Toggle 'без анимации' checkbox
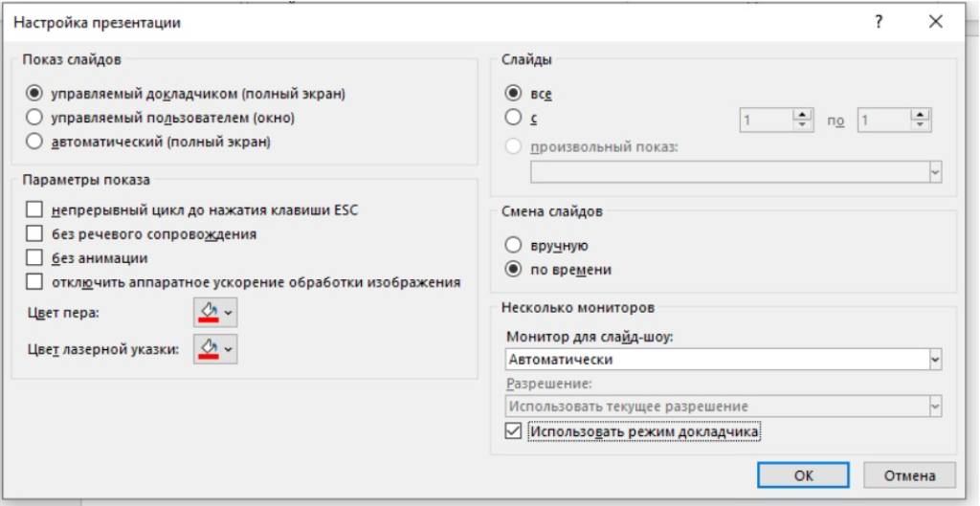This screenshot has width=980, height=506. (x=35, y=257)
